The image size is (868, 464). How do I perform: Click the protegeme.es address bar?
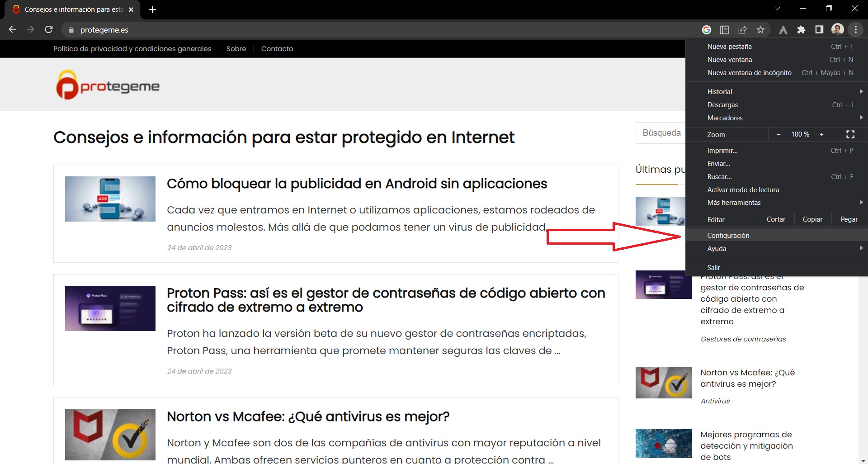[380, 30]
